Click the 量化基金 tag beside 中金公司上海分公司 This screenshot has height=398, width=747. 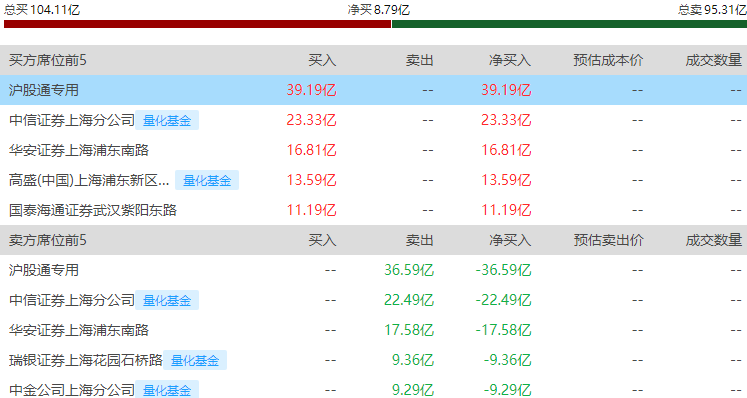click(167, 390)
